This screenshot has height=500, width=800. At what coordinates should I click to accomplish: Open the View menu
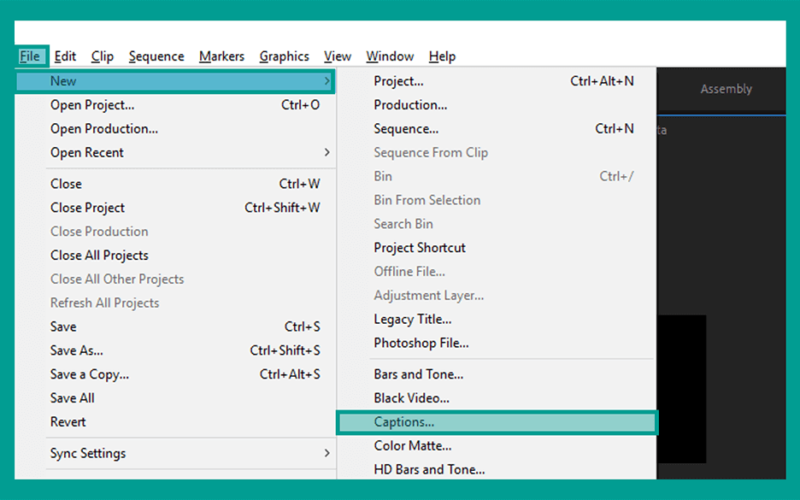(x=337, y=56)
